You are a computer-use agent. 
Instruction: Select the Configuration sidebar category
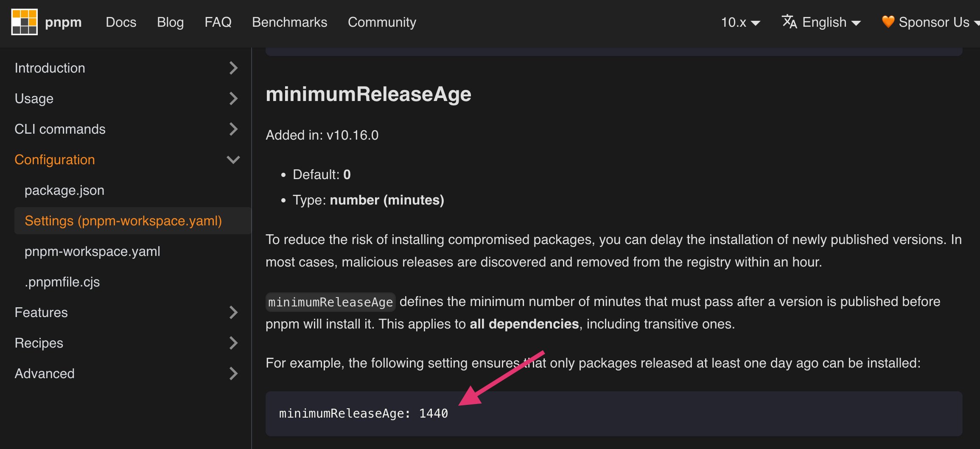point(55,160)
